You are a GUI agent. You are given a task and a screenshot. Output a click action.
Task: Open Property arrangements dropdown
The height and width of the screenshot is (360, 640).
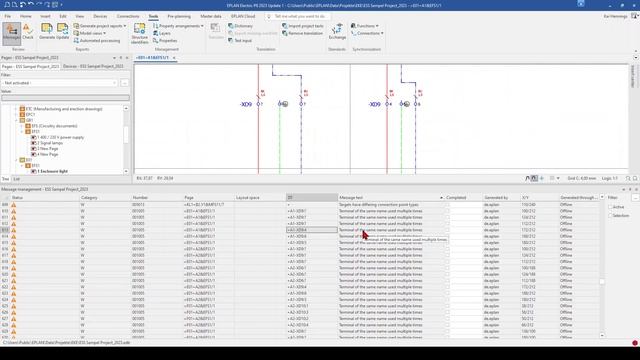click(x=178, y=26)
